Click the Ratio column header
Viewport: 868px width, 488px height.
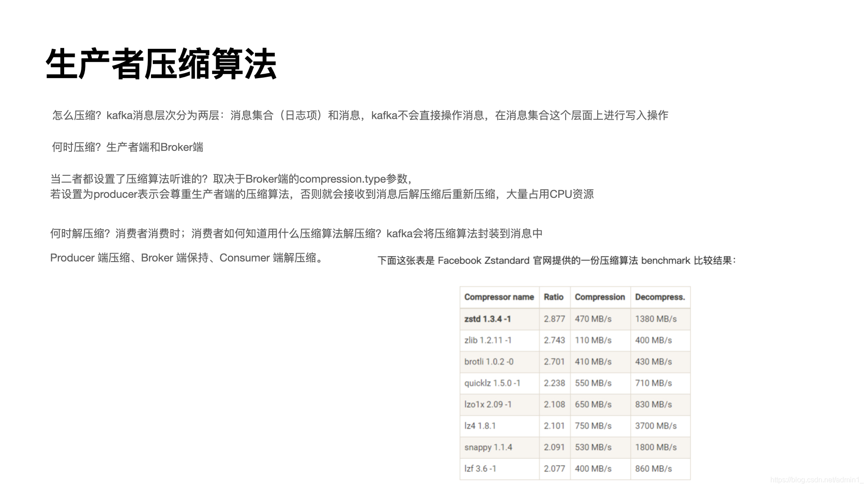[553, 297]
